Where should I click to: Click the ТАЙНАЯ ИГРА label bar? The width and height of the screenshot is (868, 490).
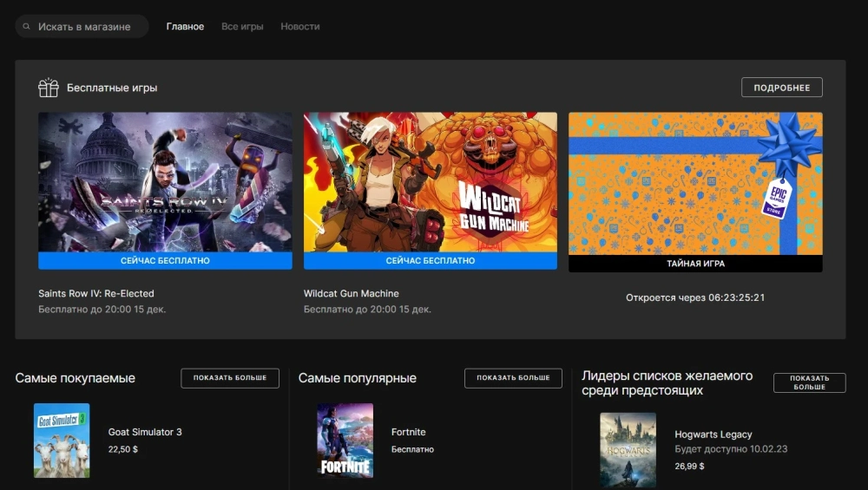[x=695, y=264]
